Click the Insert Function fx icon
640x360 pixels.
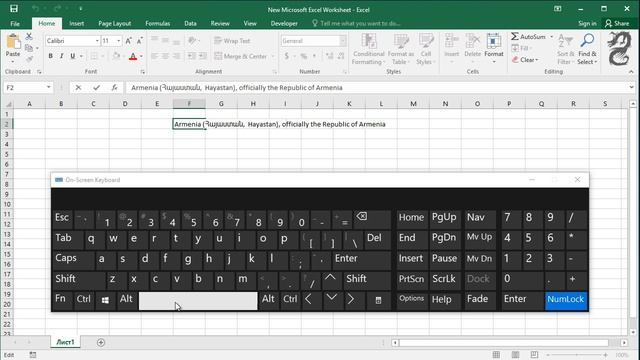[114, 87]
